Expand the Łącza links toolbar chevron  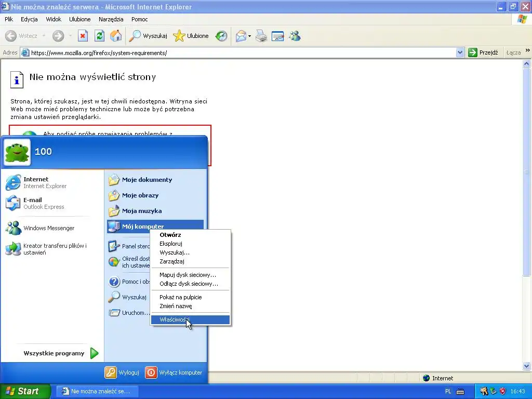(528, 50)
